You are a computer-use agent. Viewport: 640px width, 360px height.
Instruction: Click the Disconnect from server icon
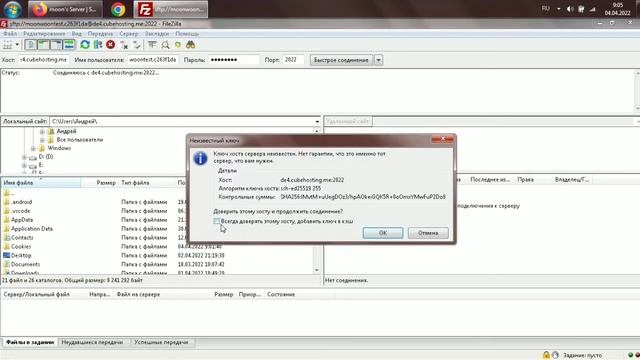tap(124, 45)
